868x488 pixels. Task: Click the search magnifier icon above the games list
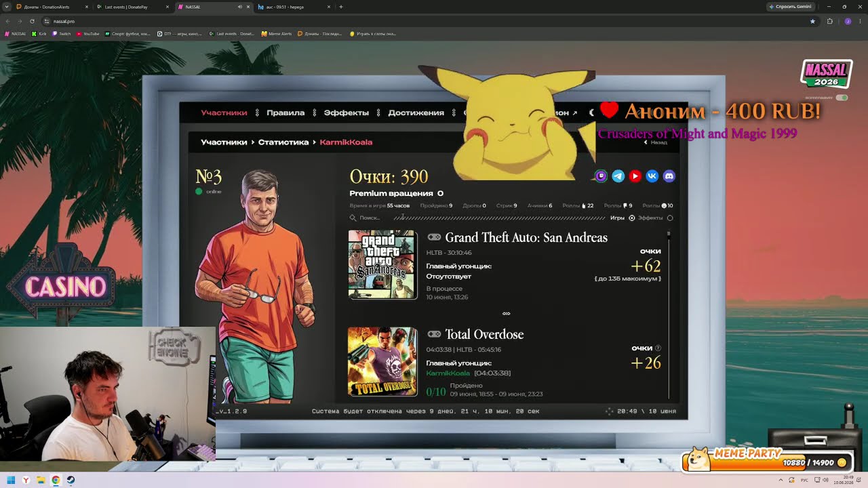(353, 218)
